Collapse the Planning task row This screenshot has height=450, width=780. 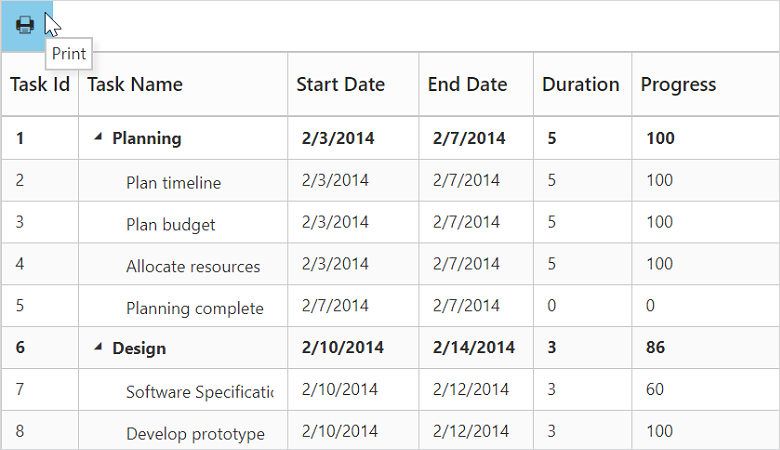pyautogui.click(x=98, y=138)
